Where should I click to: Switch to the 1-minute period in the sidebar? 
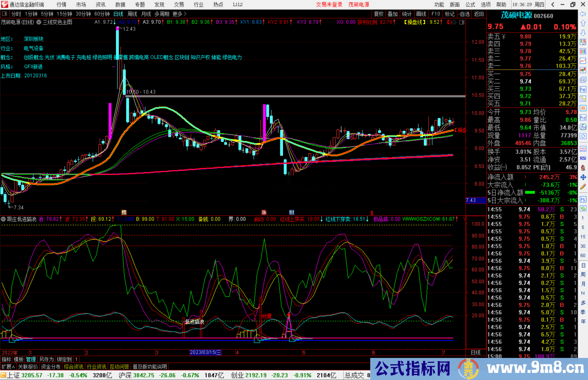(583, 218)
